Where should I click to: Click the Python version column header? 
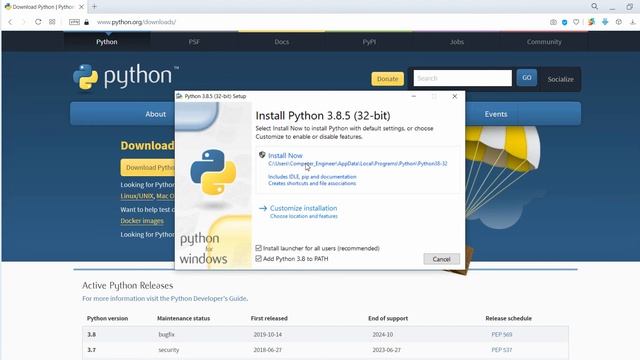coord(107,318)
